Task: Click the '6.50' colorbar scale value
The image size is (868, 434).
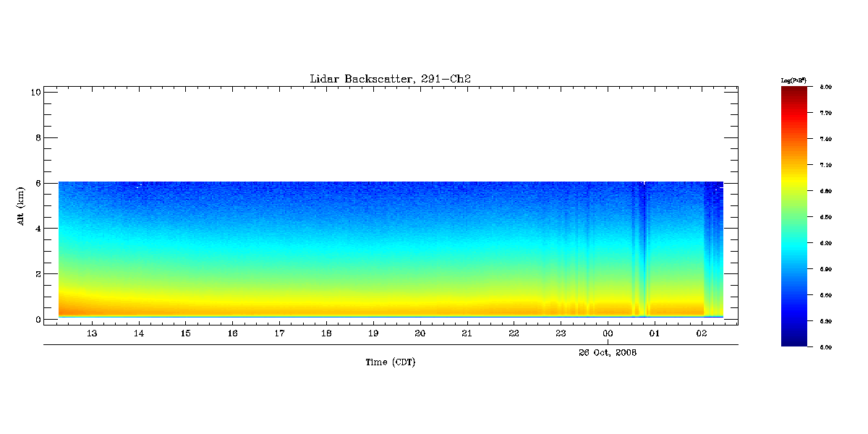Action: pyautogui.click(x=826, y=217)
